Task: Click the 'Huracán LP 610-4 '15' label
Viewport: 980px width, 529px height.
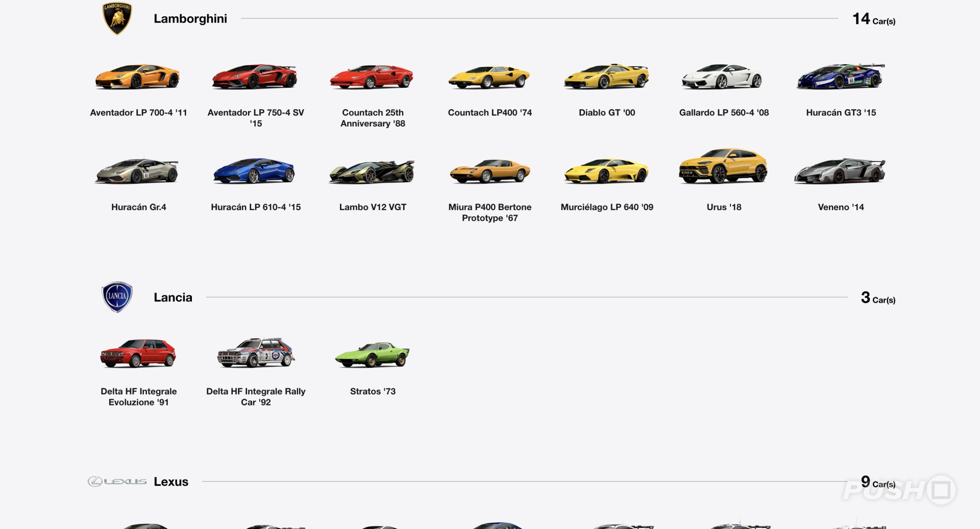Action: [x=256, y=207]
